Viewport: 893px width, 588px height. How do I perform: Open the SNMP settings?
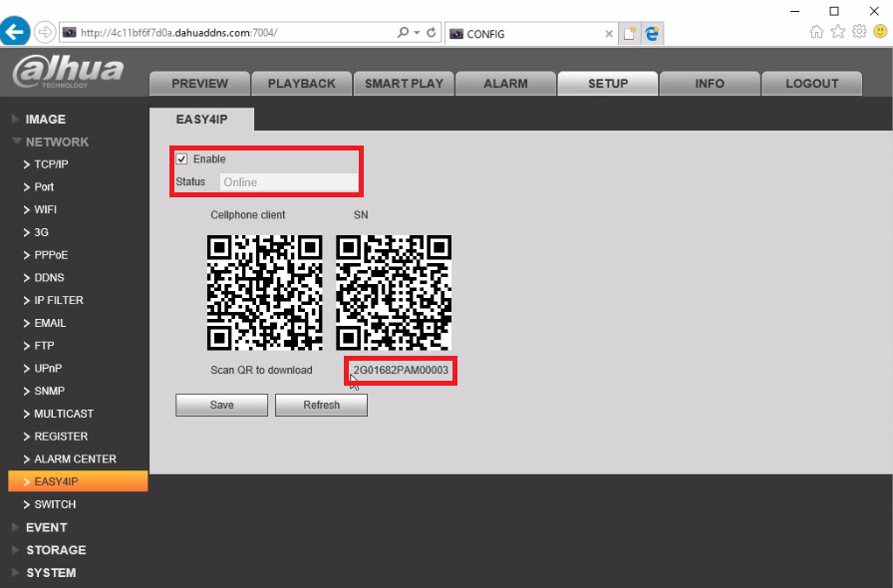click(49, 392)
